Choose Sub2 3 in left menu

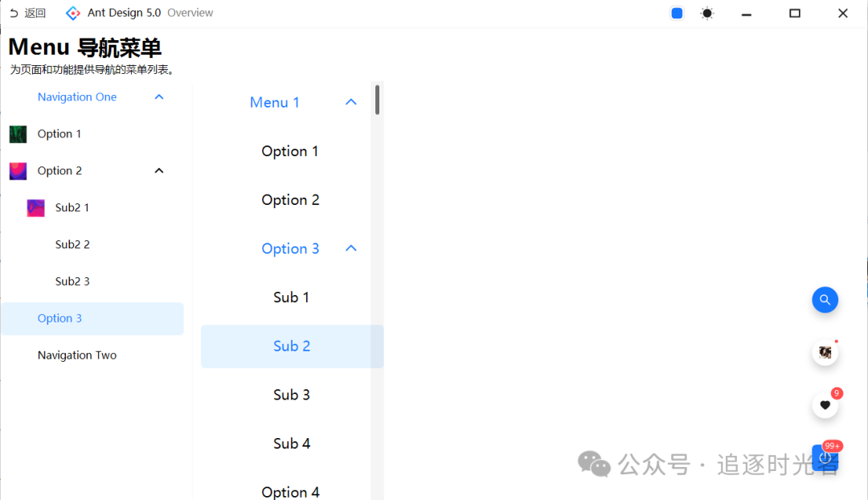[x=92, y=281]
